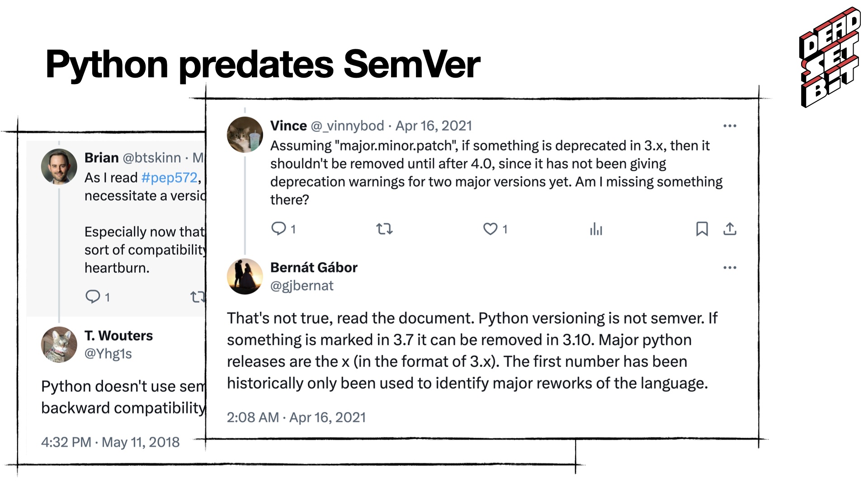Click Bernát Gábor's sunset avatar
The width and height of the screenshot is (868, 488).
(245, 277)
